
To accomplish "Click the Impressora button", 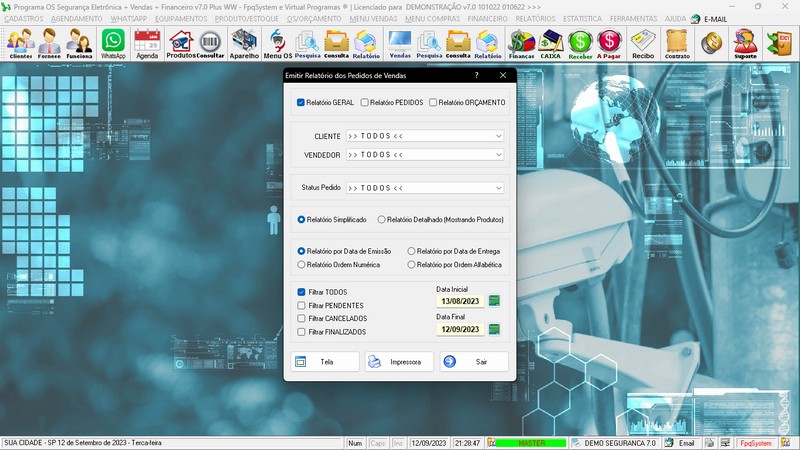I will [x=399, y=362].
